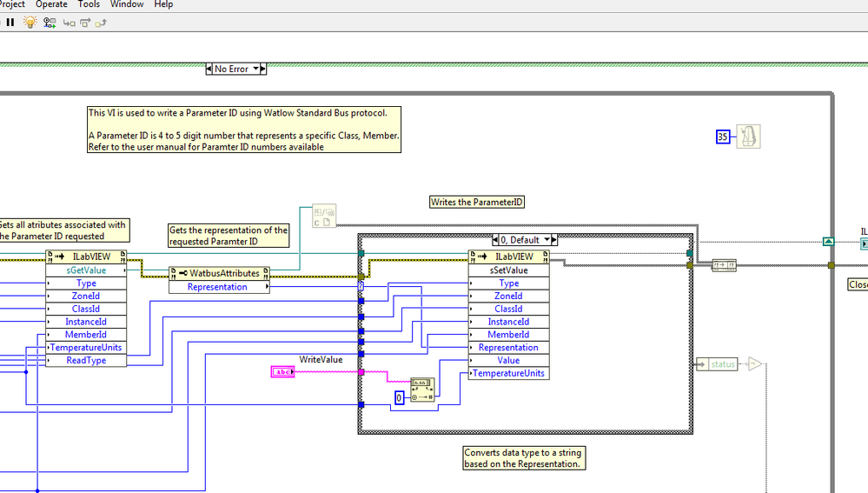
Task: Select the Wait (ms) metronome node
Action: (748, 137)
